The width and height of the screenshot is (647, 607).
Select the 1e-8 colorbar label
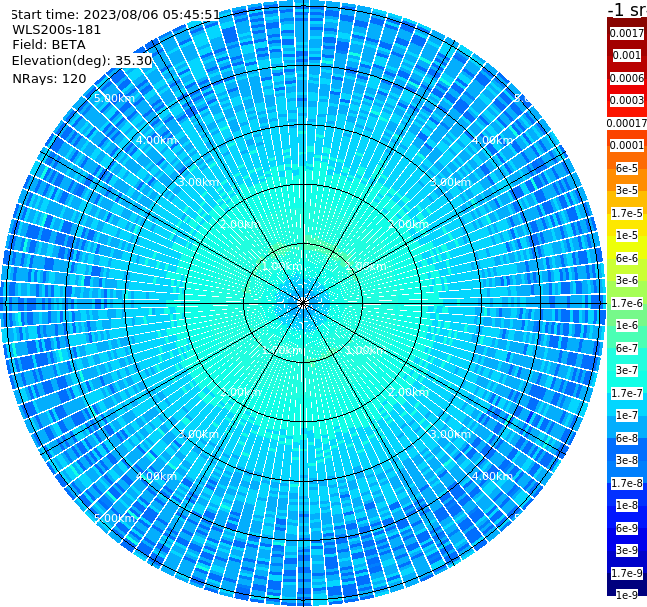(x=627, y=505)
